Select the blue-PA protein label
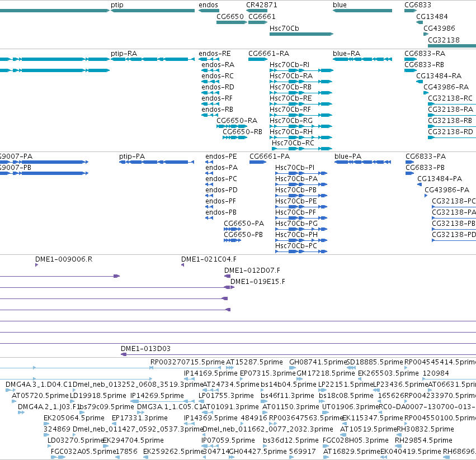This screenshot has height=460, width=476. 348,157
